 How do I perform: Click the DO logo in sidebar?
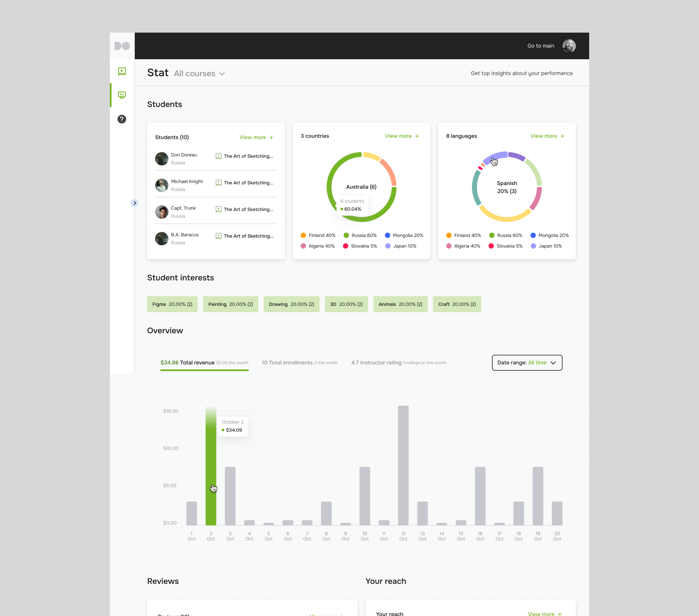[122, 46]
